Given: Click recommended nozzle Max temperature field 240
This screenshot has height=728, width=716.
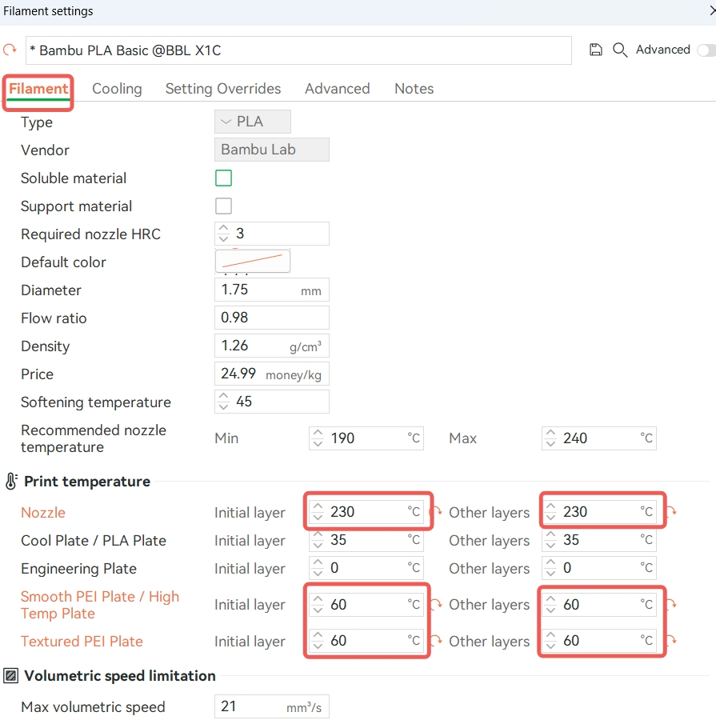Looking at the screenshot, I should tap(599, 438).
